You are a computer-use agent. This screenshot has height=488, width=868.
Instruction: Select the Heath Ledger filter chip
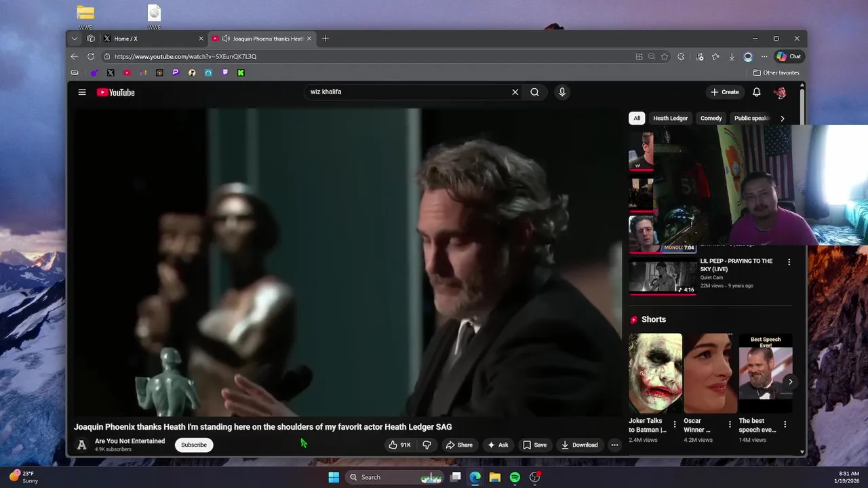pyautogui.click(x=671, y=118)
